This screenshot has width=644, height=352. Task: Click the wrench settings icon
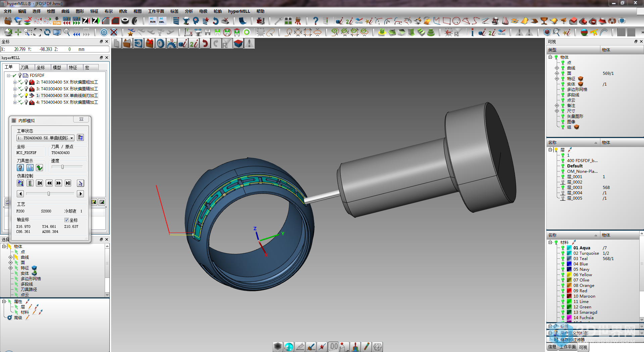[x=278, y=21]
